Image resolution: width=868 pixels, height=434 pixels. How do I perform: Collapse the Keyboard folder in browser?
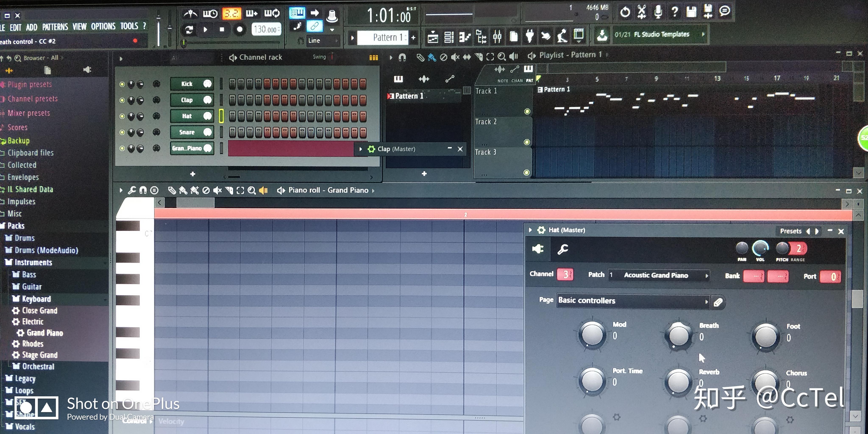[32, 299]
